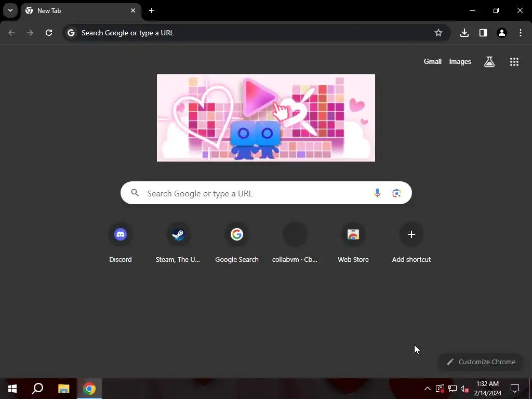The height and width of the screenshot is (399, 532).
Task: Open the notification center
Action: click(x=515, y=389)
